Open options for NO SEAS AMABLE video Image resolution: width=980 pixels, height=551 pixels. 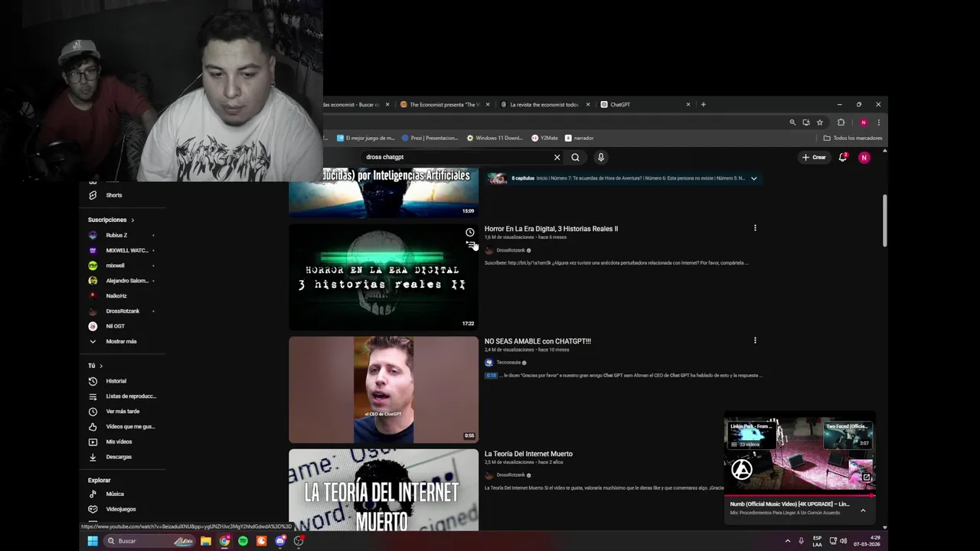tap(755, 341)
